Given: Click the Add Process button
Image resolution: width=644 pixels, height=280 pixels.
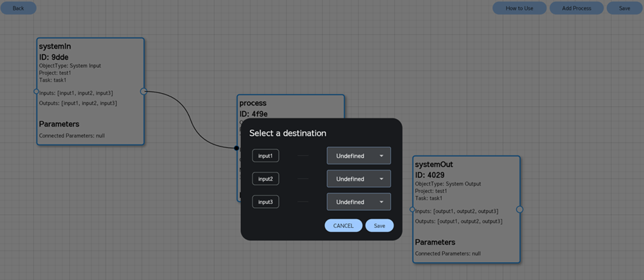Looking at the screenshot, I should 576,8.
